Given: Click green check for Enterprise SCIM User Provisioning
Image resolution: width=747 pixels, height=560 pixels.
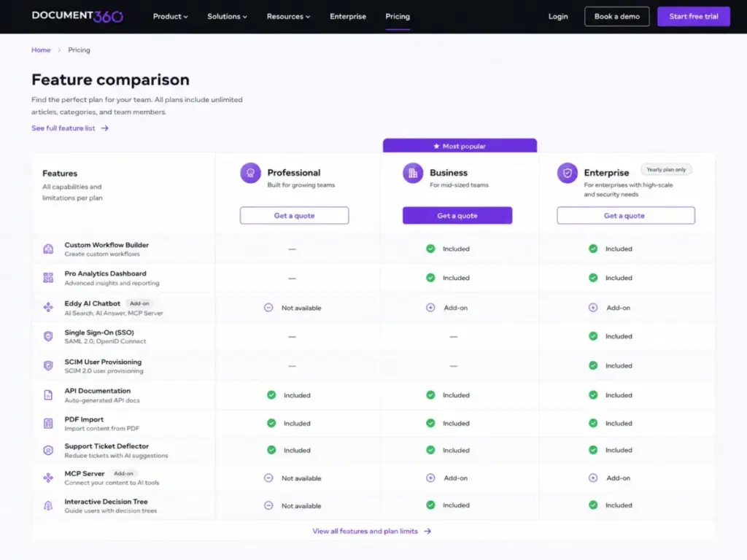Looking at the screenshot, I should coord(593,366).
